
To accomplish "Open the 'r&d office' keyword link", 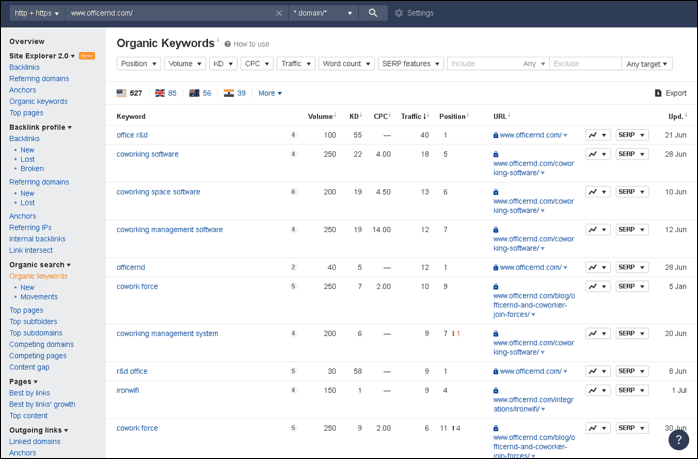I will tap(132, 371).
